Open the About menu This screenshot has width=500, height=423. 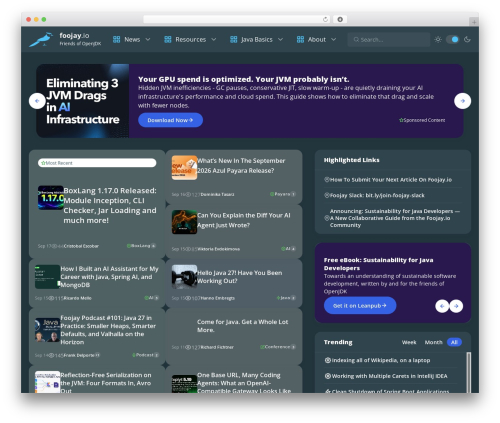[x=317, y=39]
